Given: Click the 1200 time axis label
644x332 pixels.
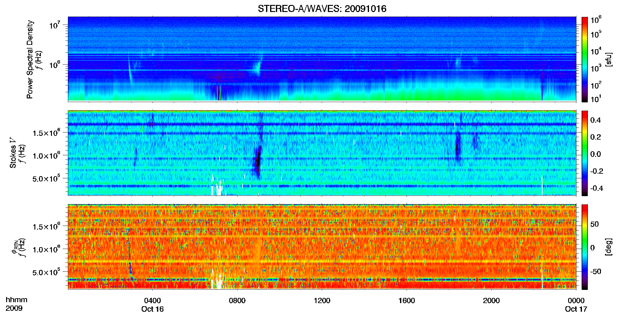Looking at the screenshot, I should click(322, 300).
